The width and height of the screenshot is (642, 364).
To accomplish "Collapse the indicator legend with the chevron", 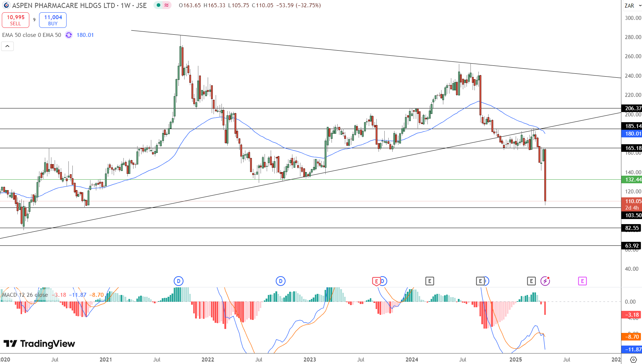I will click(x=7, y=46).
